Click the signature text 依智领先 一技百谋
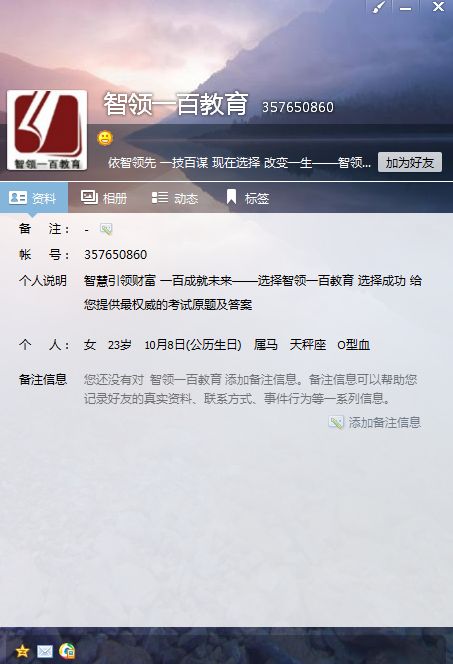Screen dimensions: 453x664 [x=158, y=162]
